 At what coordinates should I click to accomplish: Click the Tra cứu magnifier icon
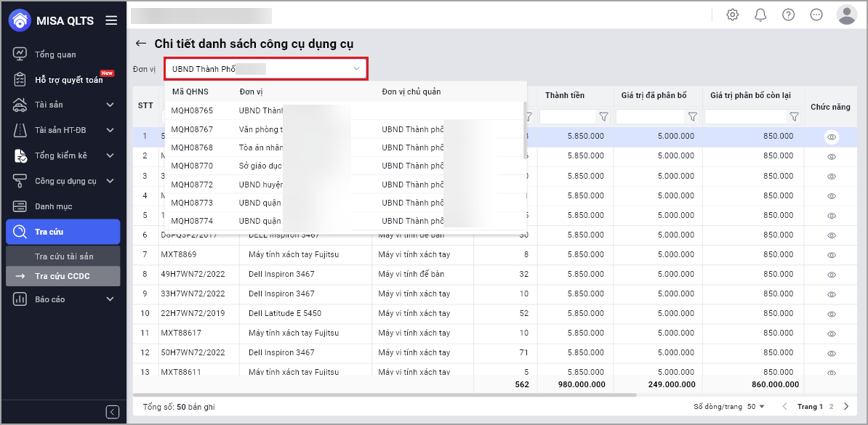point(20,231)
